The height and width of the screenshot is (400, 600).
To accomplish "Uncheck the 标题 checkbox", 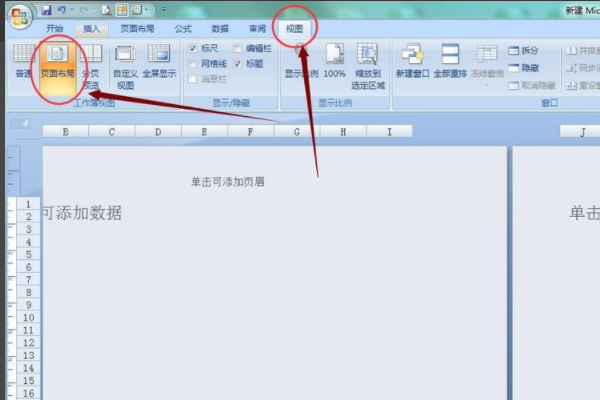I will click(238, 64).
